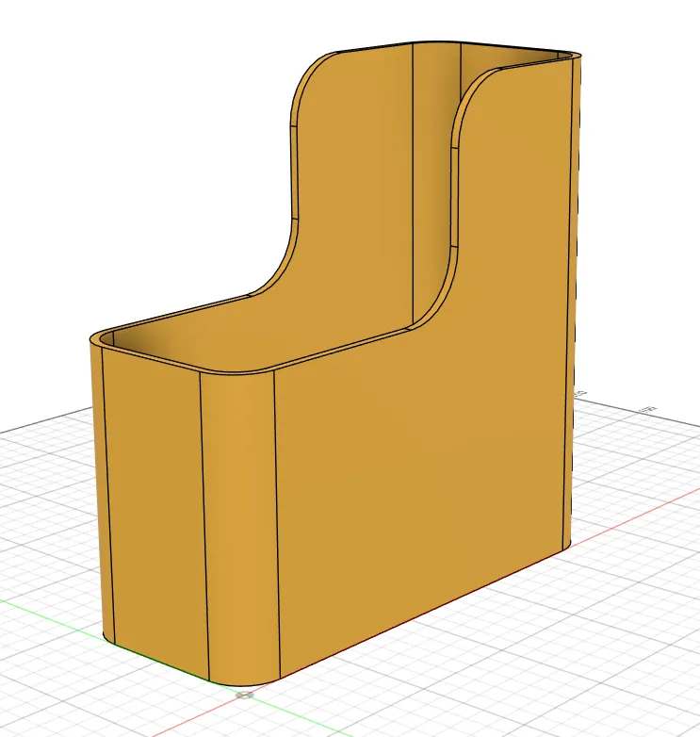Click the red X axis line right of model

(x=634, y=515)
